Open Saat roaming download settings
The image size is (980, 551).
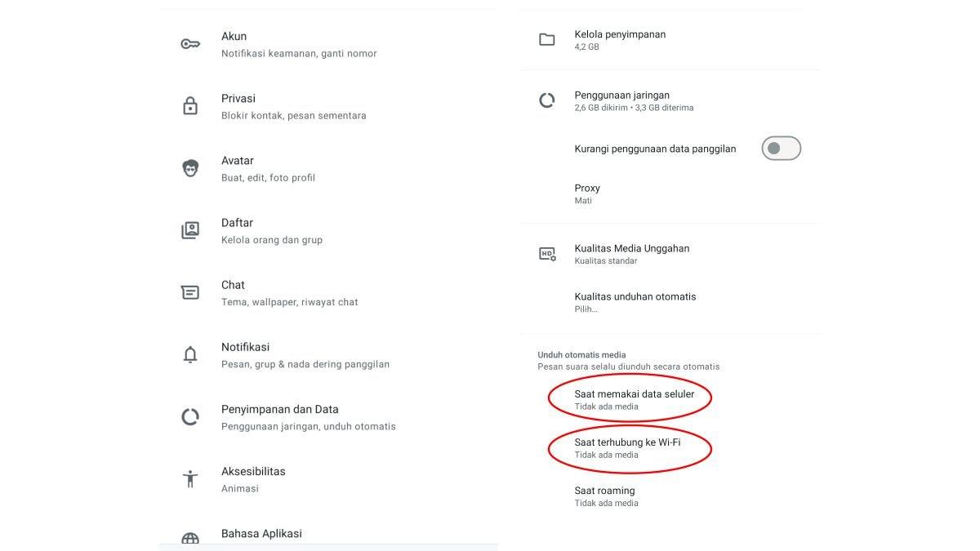[x=604, y=495]
